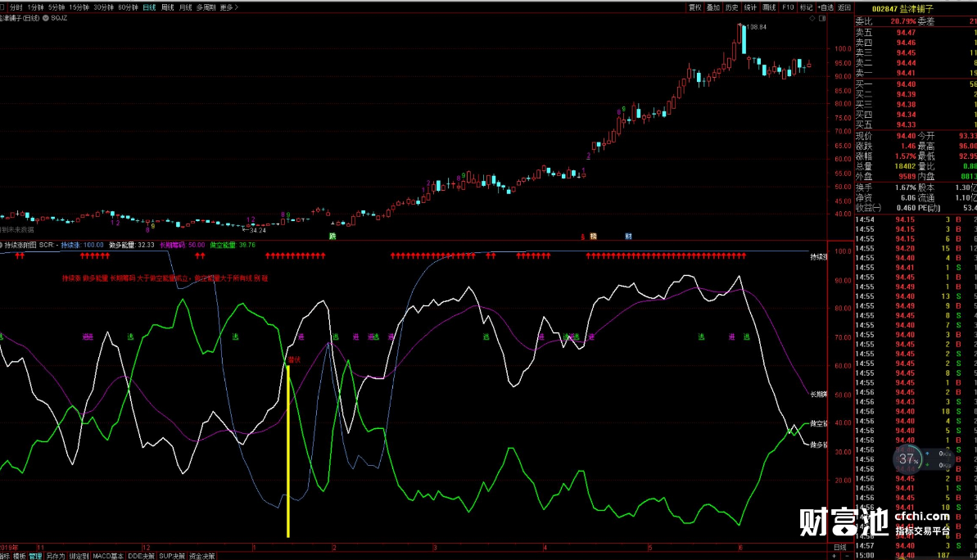Screen dimensions: 977x560
Task: Switch to 周线 weekly chart
Action: 168,7
